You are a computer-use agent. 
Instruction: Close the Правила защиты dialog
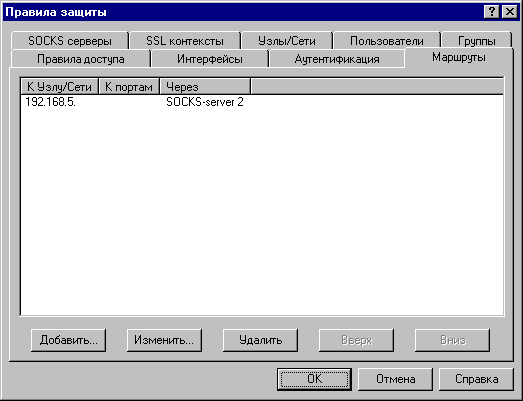pyautogui.click(x=510, y=12)
